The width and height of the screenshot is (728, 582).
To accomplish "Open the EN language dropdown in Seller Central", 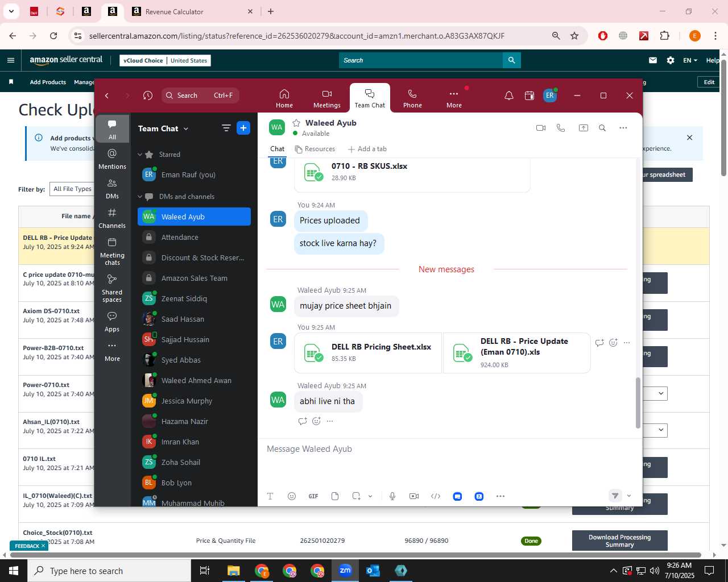I will click(x=690, y=60).
